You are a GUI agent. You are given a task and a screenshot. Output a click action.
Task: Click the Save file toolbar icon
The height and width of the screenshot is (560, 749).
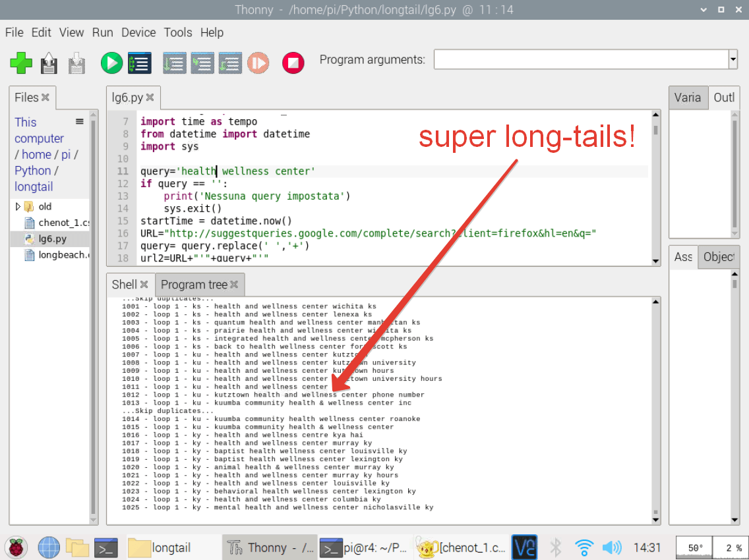[x=77, y=63]
